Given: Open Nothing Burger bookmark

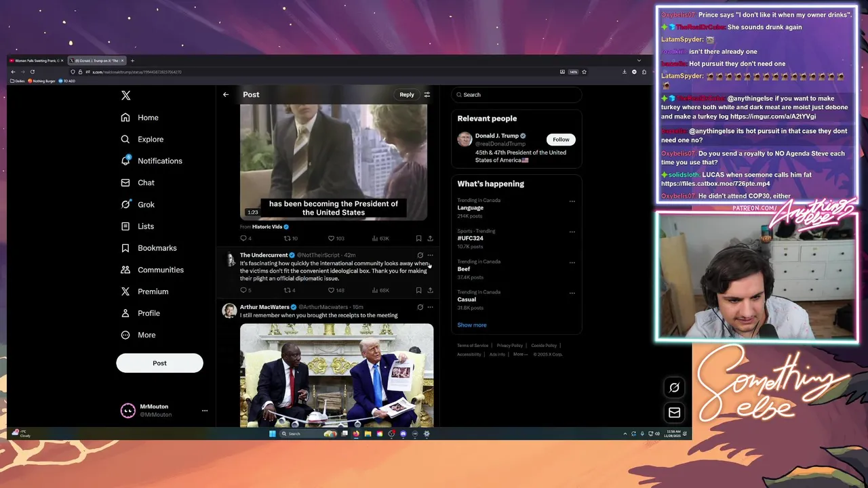Looking at the screenshot, I should [x=41, y=81].
